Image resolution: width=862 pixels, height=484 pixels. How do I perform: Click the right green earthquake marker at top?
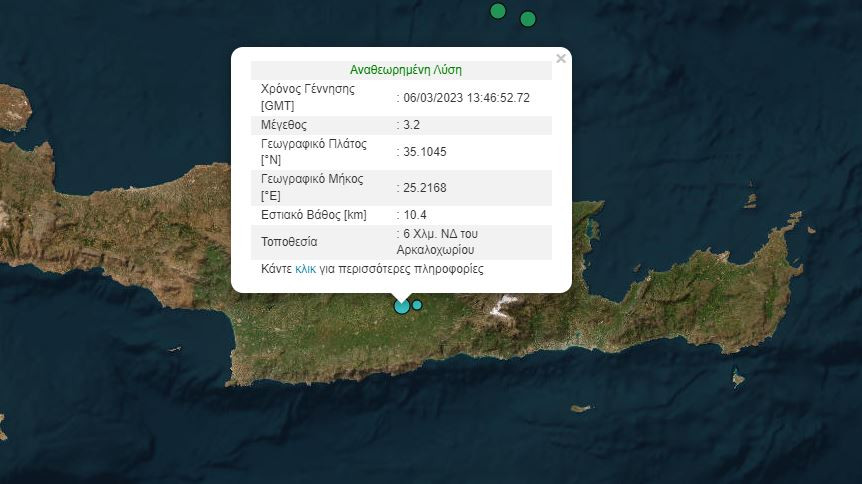click(x=528, y=19)
